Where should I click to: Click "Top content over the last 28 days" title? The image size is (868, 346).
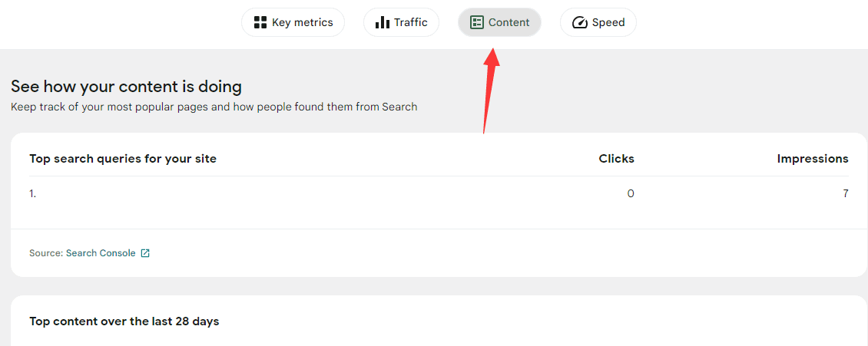point(124,321)
